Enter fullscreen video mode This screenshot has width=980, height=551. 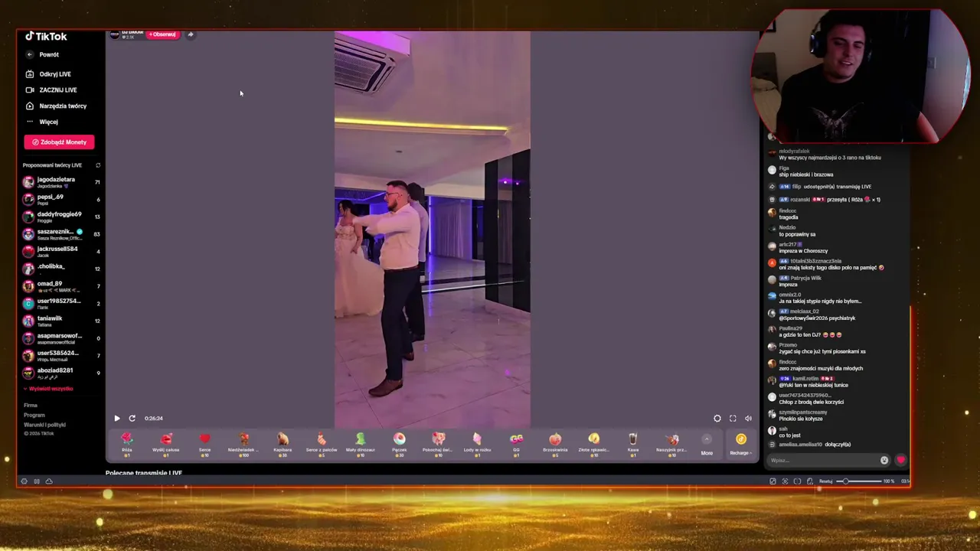point(733,419)
